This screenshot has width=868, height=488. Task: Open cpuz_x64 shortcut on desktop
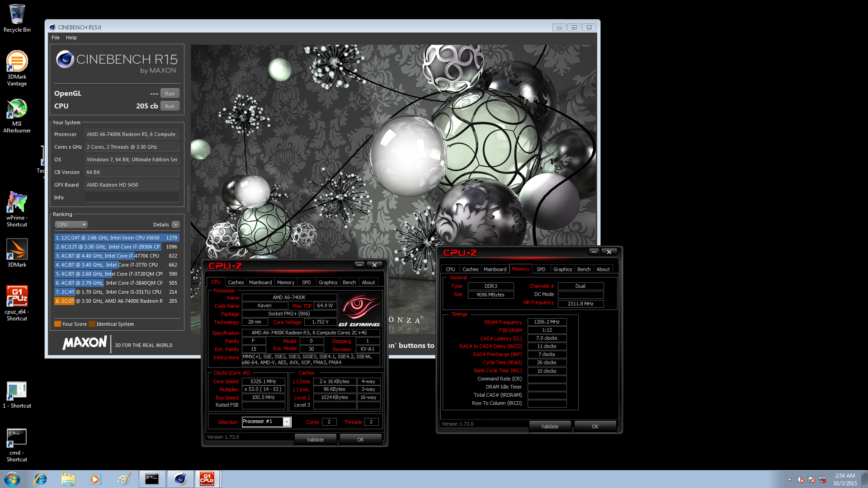pos(17,303)
